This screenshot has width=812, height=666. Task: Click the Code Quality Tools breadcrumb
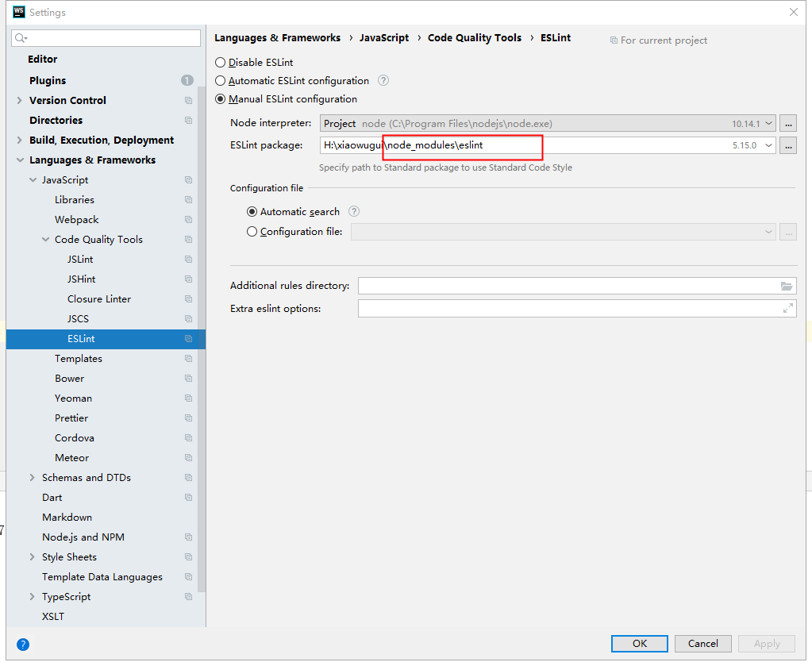tap(475, 38)
